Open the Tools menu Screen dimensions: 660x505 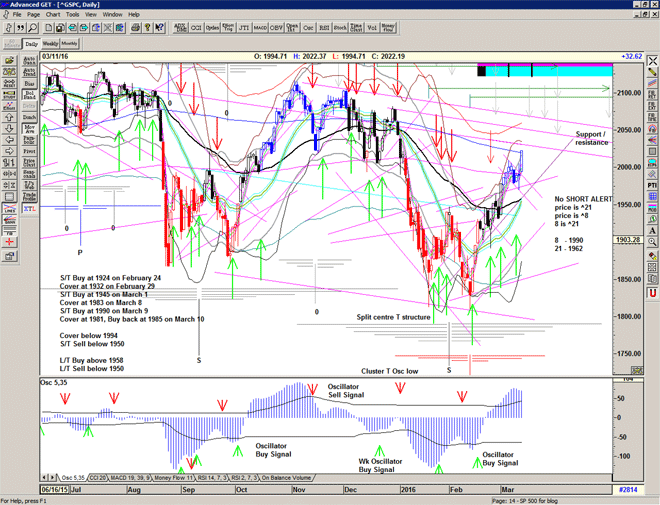(x=72, y=15)
